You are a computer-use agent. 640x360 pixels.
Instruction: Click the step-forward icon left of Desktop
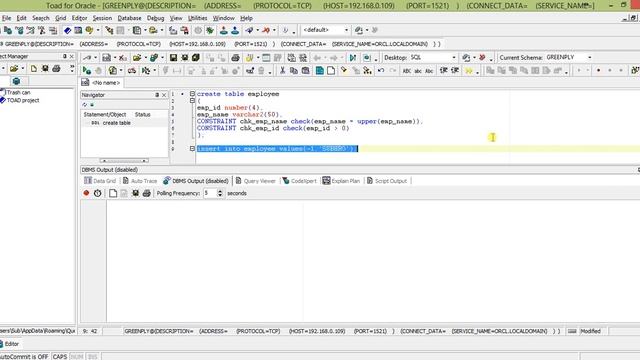[353, 58]
